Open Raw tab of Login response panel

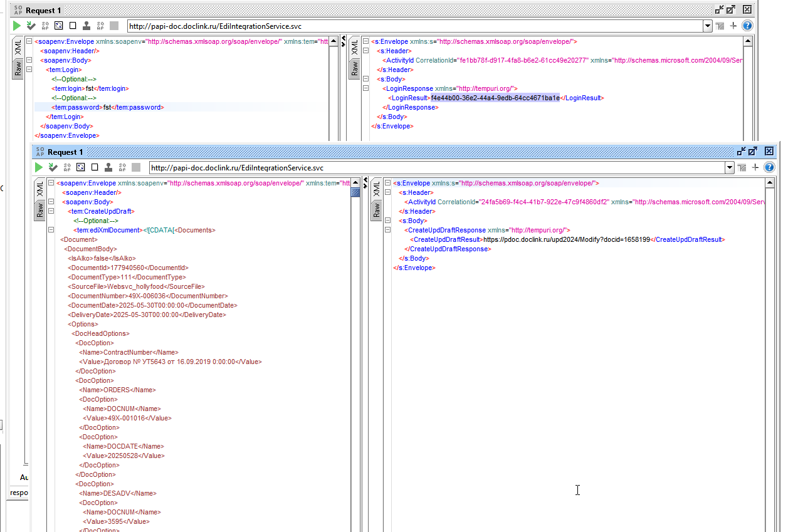pyautogui.click(x=354, y=68)
